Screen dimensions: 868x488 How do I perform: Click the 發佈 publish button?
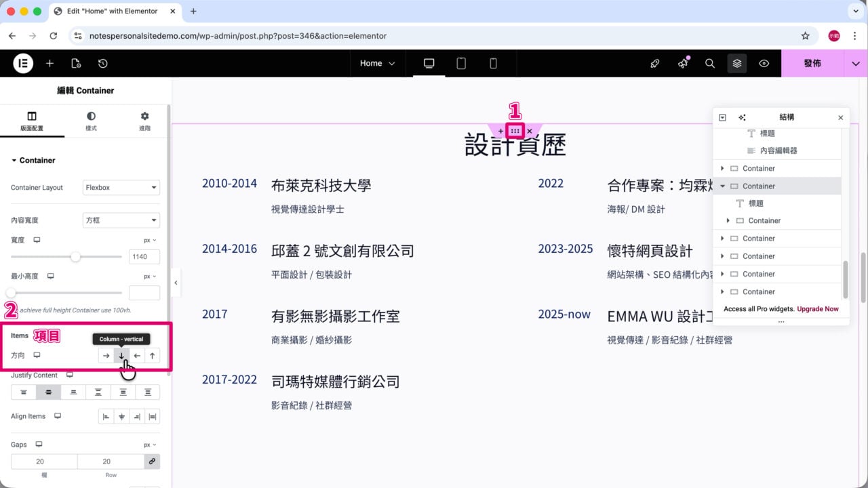tap(812, 63)
